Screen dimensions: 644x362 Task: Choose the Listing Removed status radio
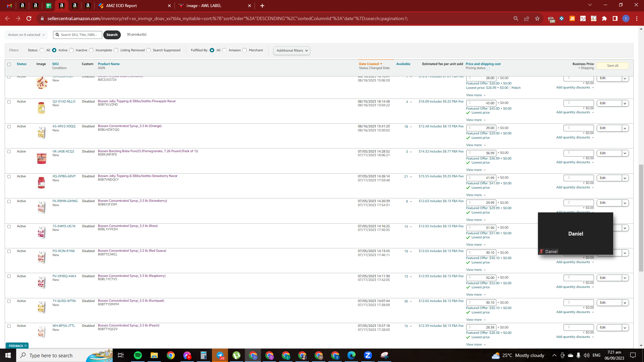(116, 50)
